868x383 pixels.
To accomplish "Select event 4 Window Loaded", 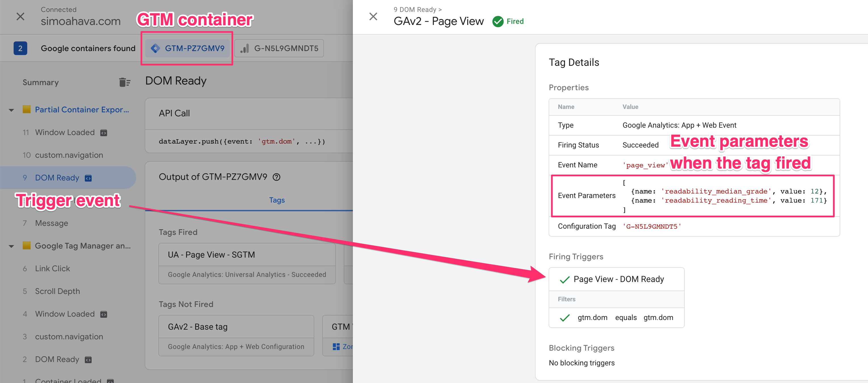I will point(65,314).
